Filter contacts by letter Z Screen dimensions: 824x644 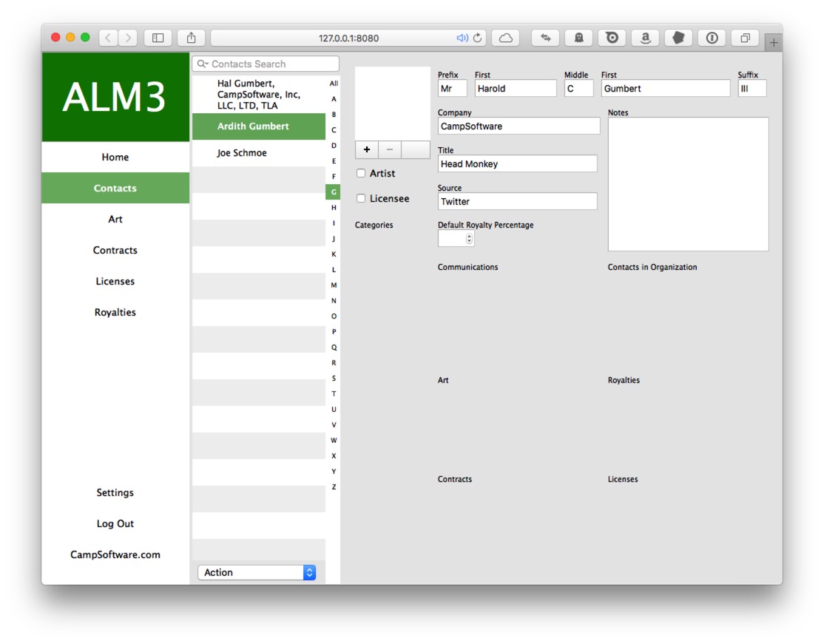pyautogui.click(x=334, y=487)
